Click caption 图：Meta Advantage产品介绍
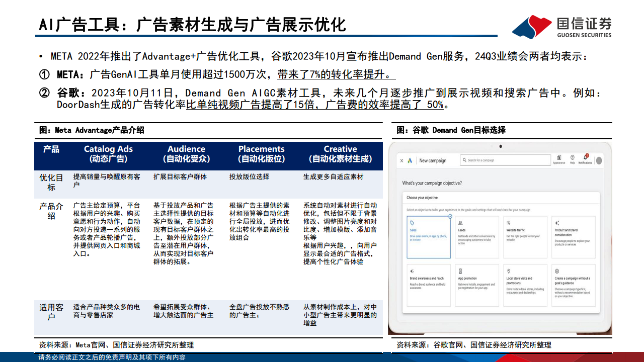This screenshot has height=362, width=644. (92, 130)
